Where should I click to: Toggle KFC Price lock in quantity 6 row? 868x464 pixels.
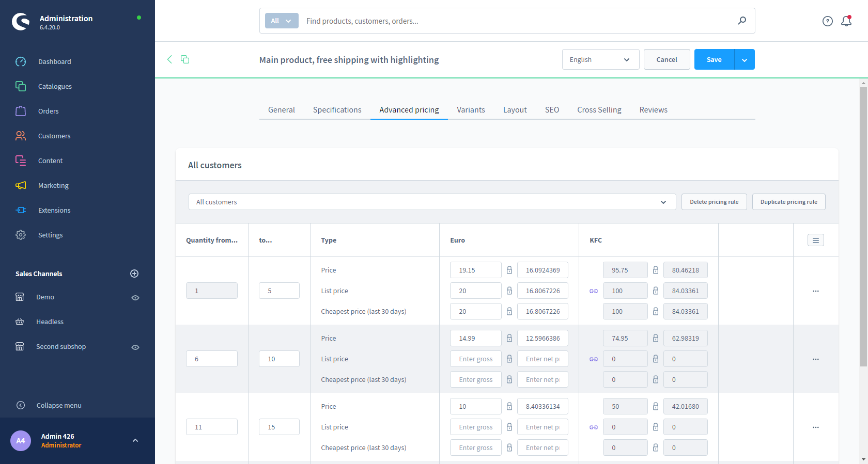[656, 338]
